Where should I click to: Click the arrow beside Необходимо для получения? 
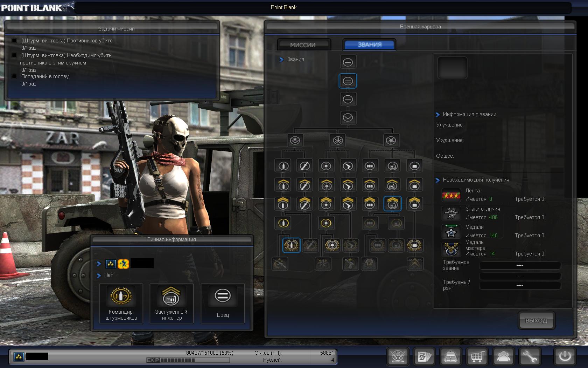point(437,180)
